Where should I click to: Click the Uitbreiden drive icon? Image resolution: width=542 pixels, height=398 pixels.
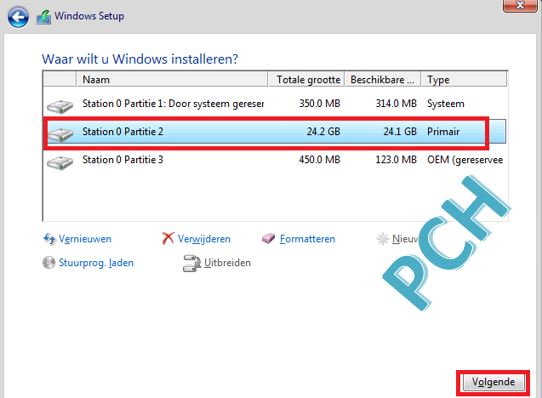pos(192,263)
